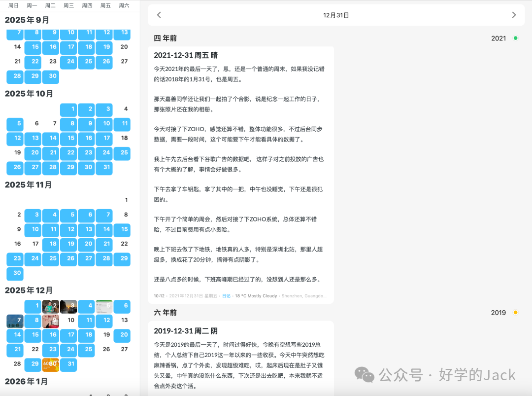The width and height of the screenshot is (532, 396).
Task: Open the December 7 sky photo thumbnail
Action: 15,321
